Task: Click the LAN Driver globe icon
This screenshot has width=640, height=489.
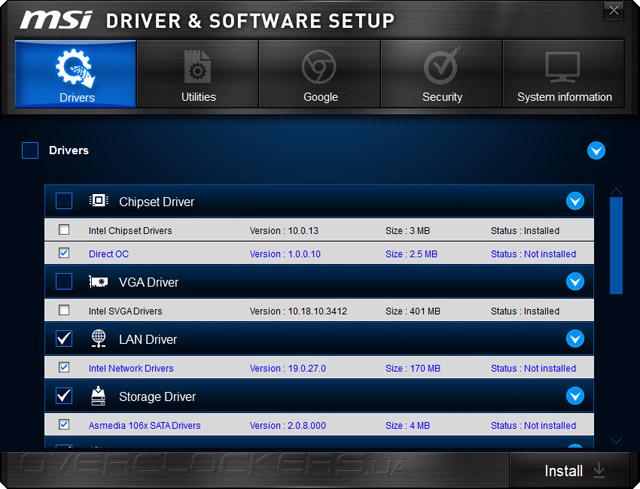Action: coord(98,338)
